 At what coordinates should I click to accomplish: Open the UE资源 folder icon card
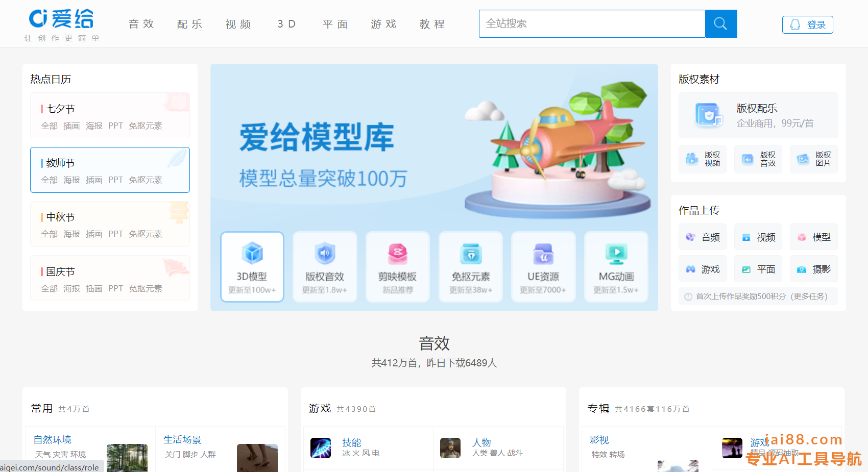point(543,266)
